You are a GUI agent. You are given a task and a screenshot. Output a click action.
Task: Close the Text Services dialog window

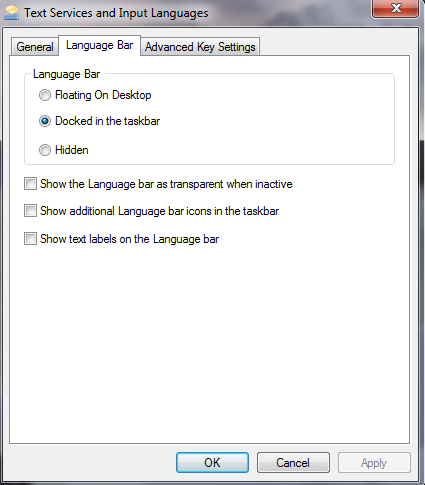395,8
